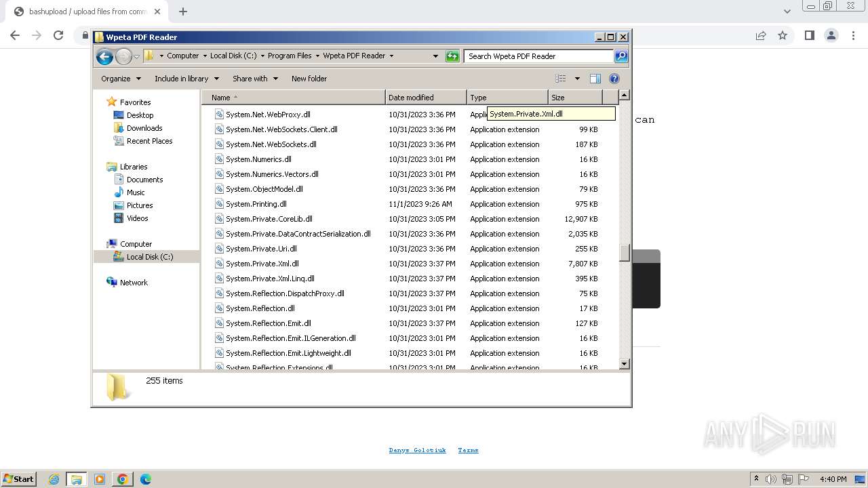
Task: Select Libraries in navigation pane
Action: (133, 167)
